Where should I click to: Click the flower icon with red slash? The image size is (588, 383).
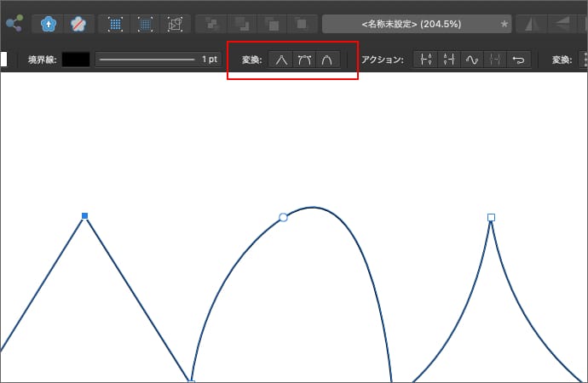(x=78, y=24)
